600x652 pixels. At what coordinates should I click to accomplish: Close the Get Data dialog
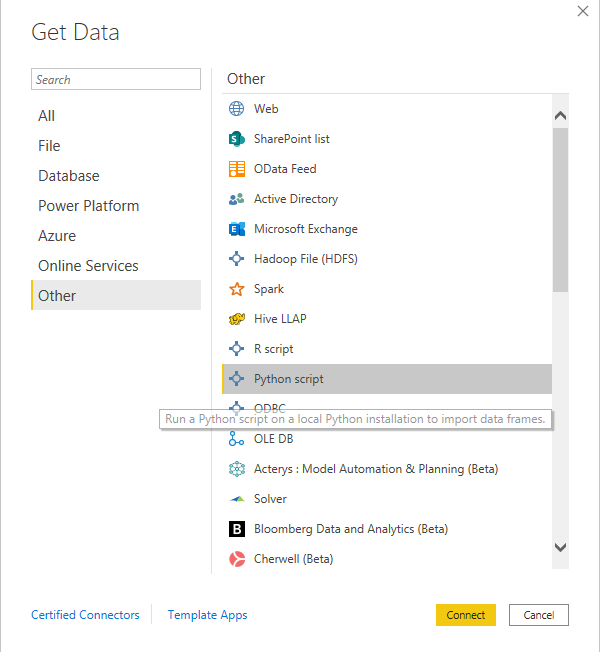(583, 11)
